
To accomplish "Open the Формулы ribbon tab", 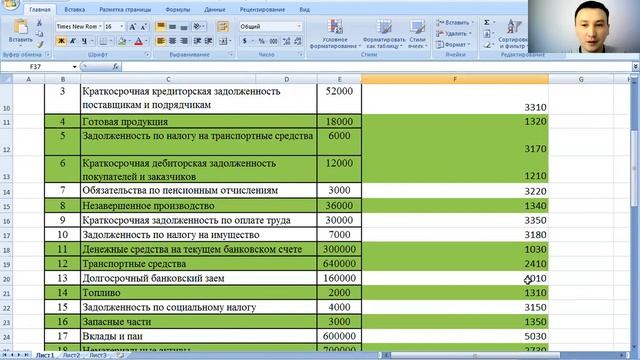I will pyautogui.click(x=178, y=9).
